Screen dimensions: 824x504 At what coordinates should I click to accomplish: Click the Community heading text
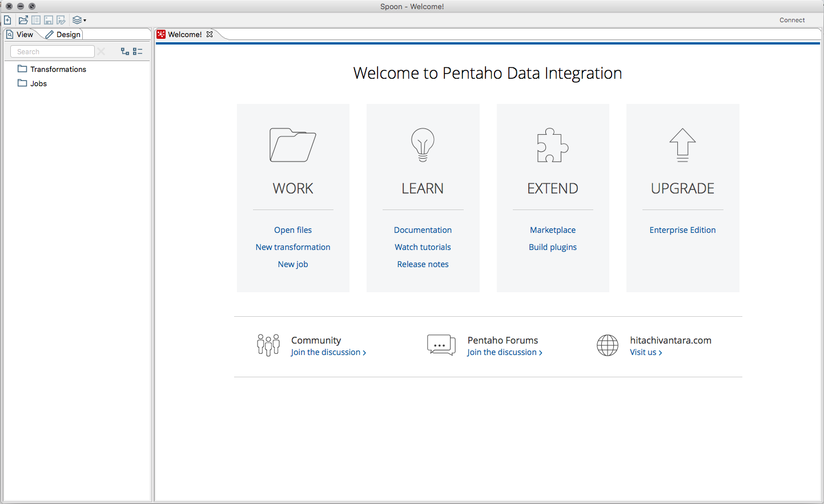click(316, 340)
